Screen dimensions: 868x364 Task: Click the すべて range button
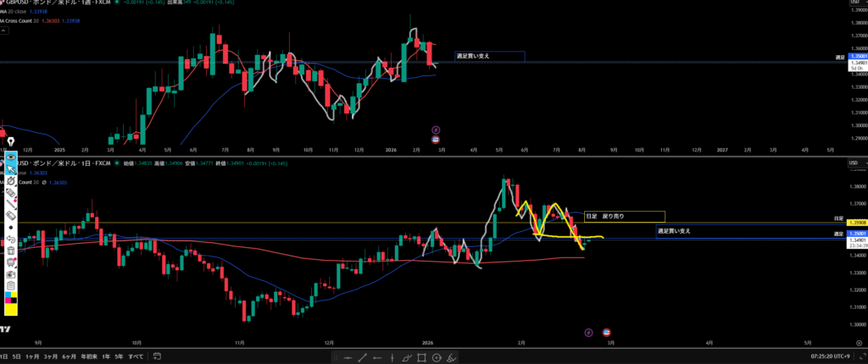coord(135,357)
